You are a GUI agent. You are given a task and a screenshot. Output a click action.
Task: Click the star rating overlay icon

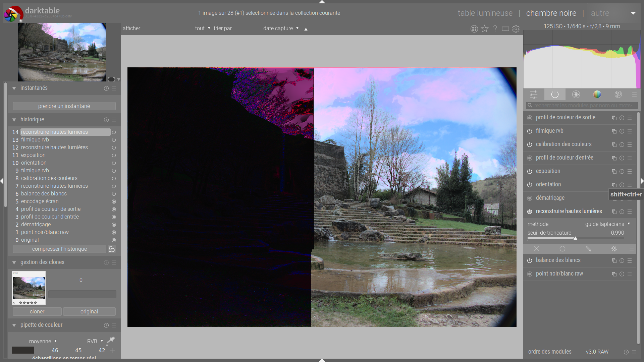tap(485, 29)
